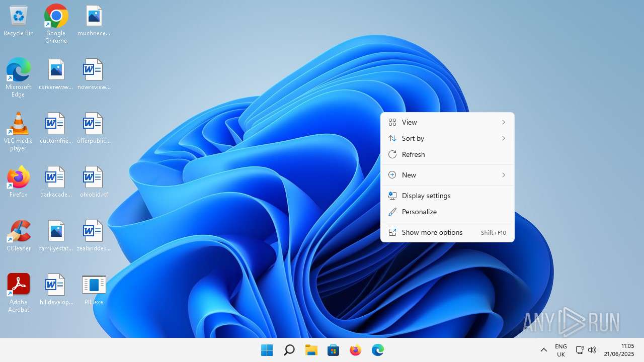Select the customfrie Word document icon
The width and height of the screenshot is (644, 362).
[x=56, y=129]
